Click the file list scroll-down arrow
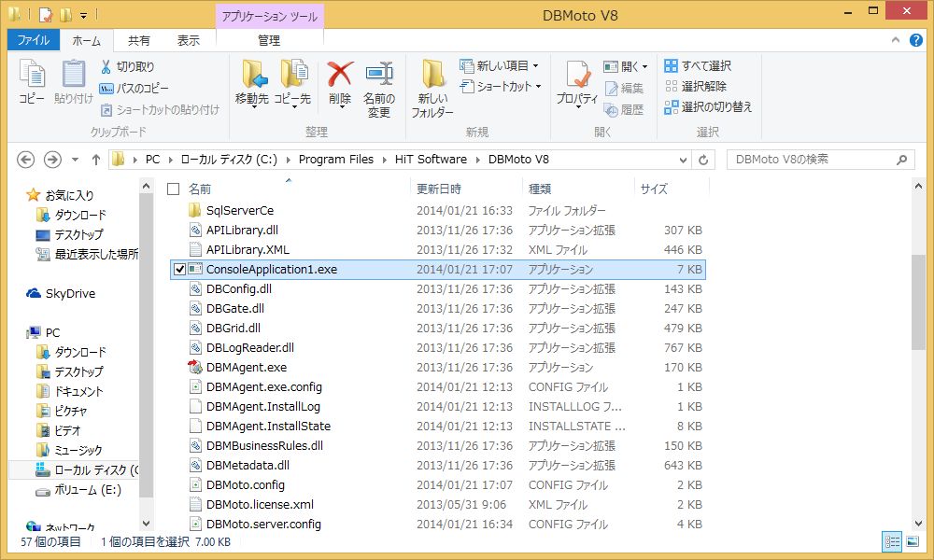This screenshot has width=934, height=560. pyautogui.click(x=918, y=523)
